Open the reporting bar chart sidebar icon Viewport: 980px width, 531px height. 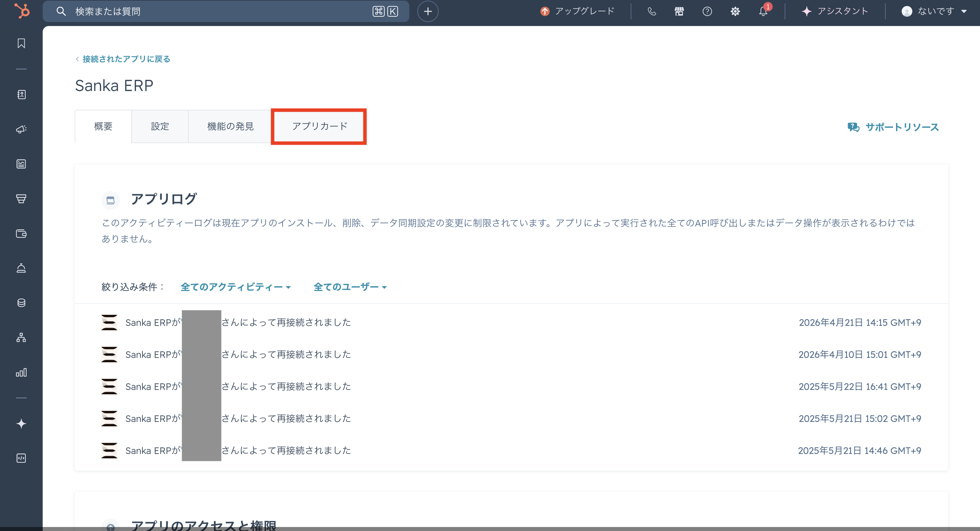click(21, 372)
